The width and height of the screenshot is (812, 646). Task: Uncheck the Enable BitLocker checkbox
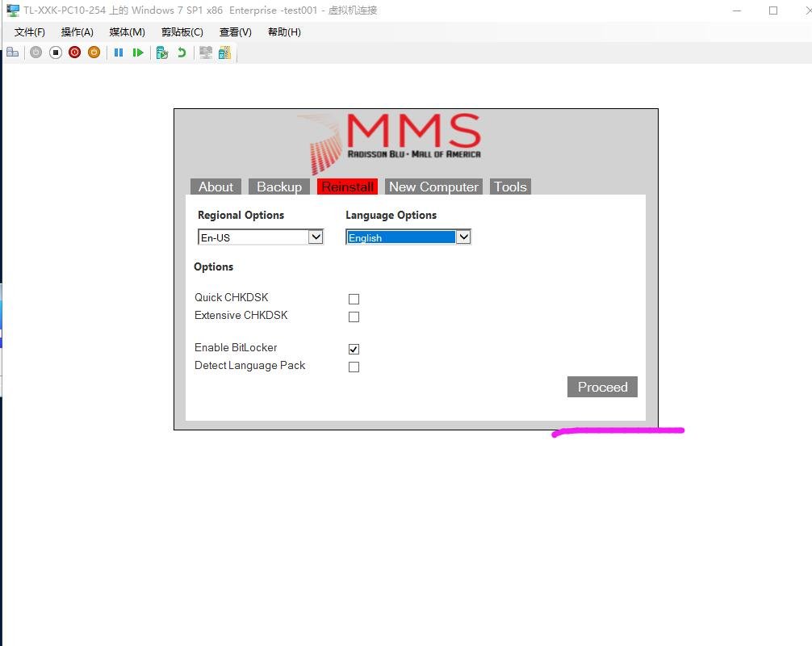coord(354,349)
